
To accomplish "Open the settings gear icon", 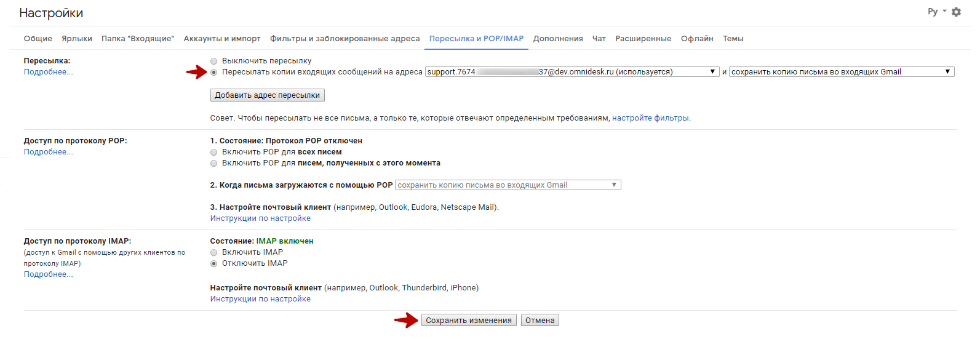I will pos(956,12).
